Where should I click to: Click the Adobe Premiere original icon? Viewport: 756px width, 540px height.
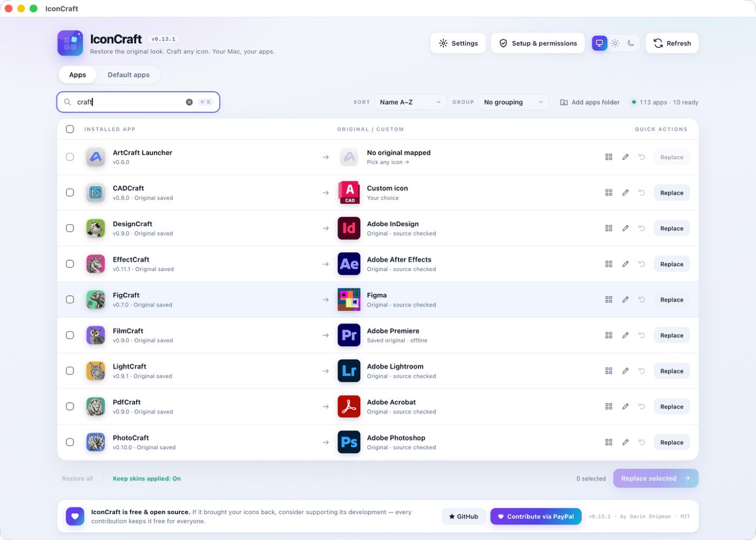pyautogui.click(x=349, y=335)
